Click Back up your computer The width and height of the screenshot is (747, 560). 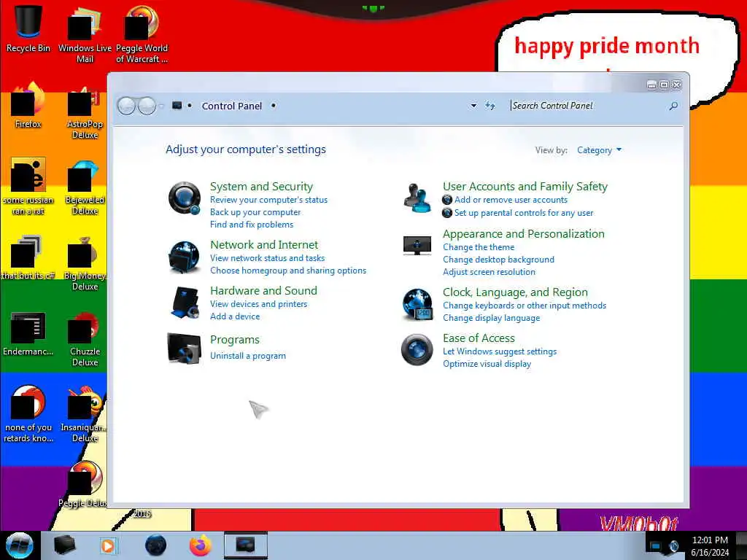255,212
